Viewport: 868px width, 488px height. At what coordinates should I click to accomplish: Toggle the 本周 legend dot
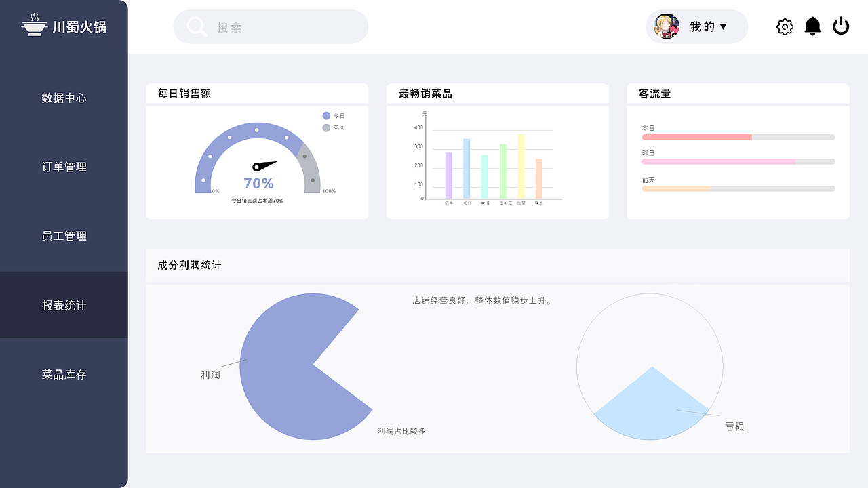326,127
